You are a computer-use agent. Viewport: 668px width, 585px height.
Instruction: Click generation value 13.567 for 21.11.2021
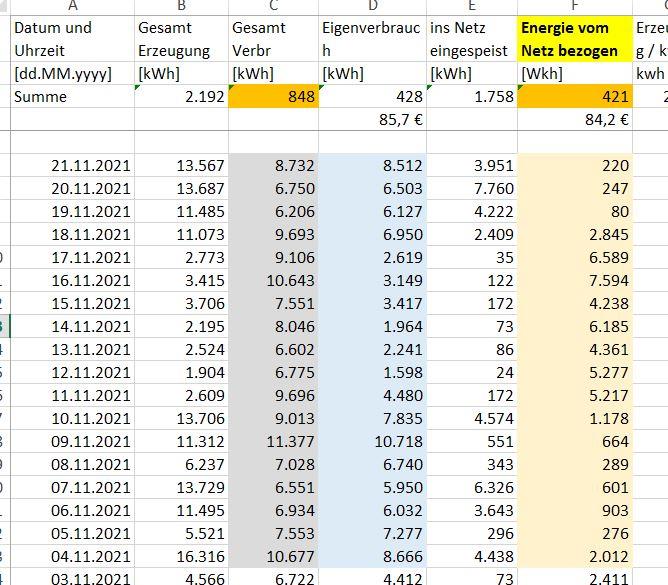(x=181, y=165)
